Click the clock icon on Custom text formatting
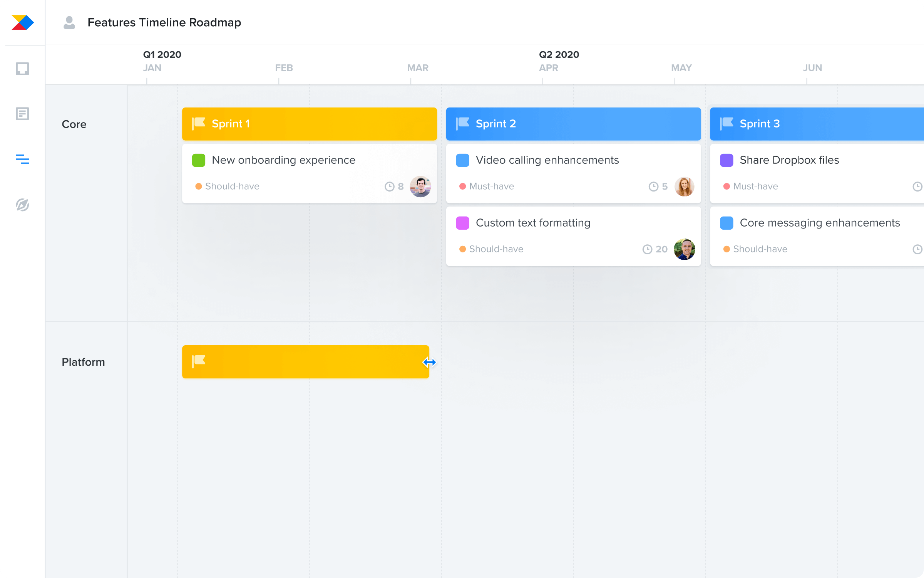Screen dimensions: 924x578 pyautogui.click(x=648, y=249)
